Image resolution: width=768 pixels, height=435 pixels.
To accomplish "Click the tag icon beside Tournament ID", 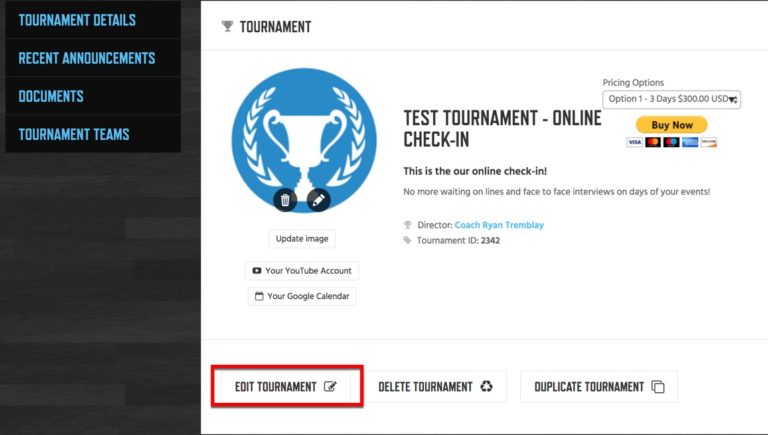I will point(407,240).
